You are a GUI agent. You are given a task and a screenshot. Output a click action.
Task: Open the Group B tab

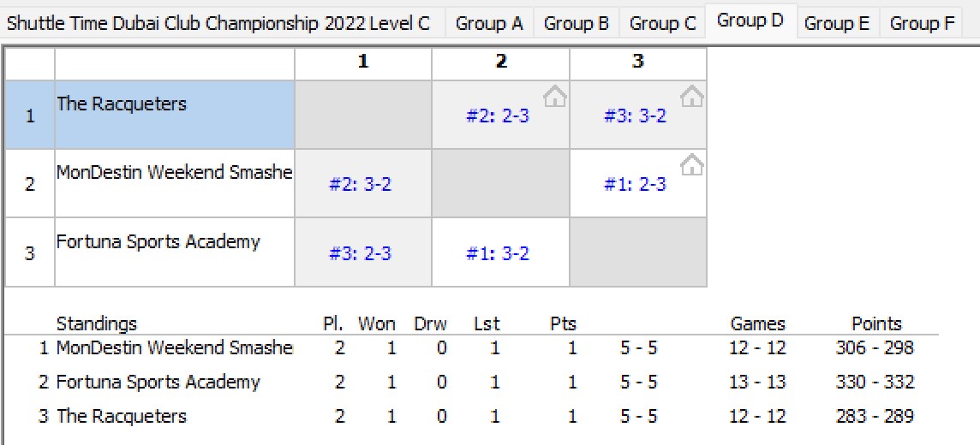[x=577, y=24]
